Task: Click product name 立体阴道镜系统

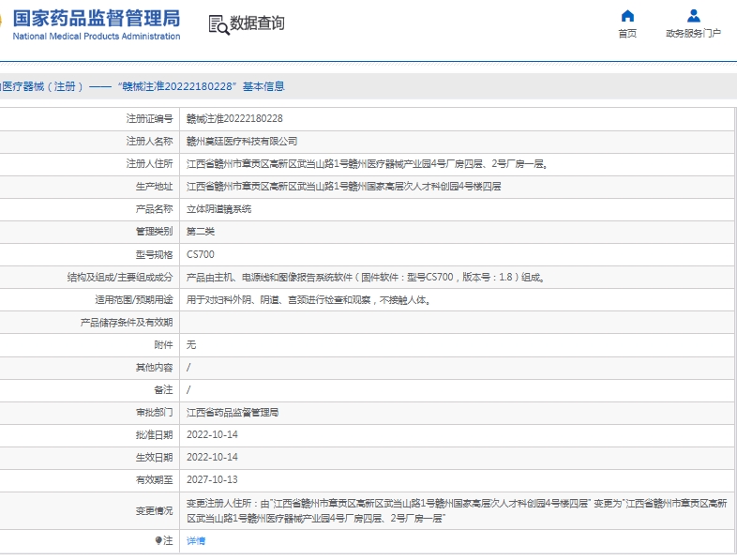Action: pos(219,209)
